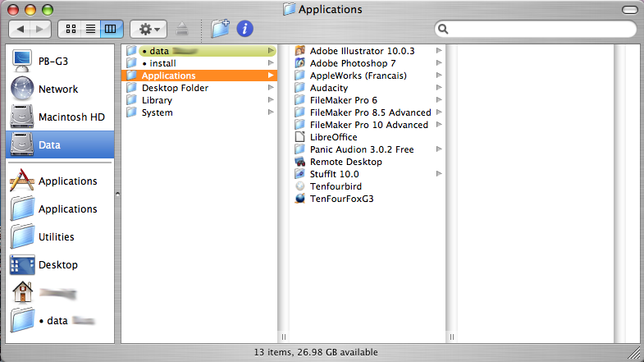The image size is (644, 362).
Task: Open Utilities folder in sidebar
Action: point(56,236)
